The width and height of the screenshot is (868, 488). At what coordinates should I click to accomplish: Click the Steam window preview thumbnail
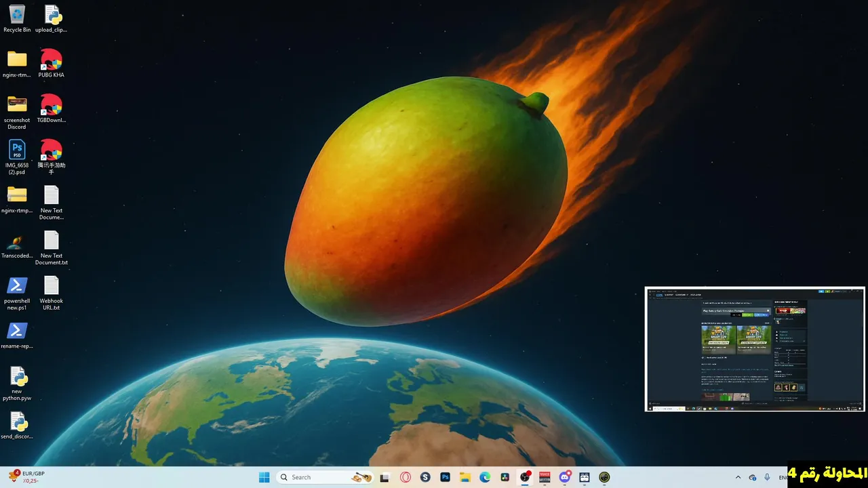click(x=755, y=349)
